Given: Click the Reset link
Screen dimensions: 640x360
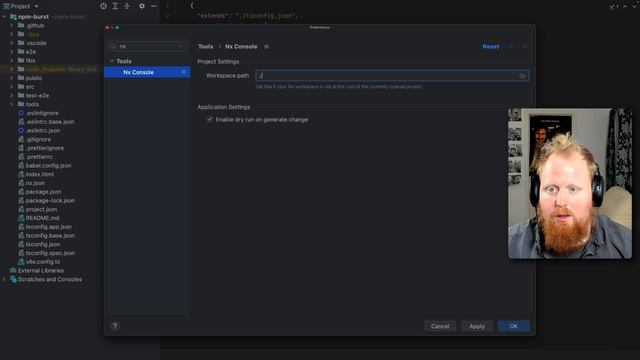Looking at the screenshot, I should pos(491,47).
